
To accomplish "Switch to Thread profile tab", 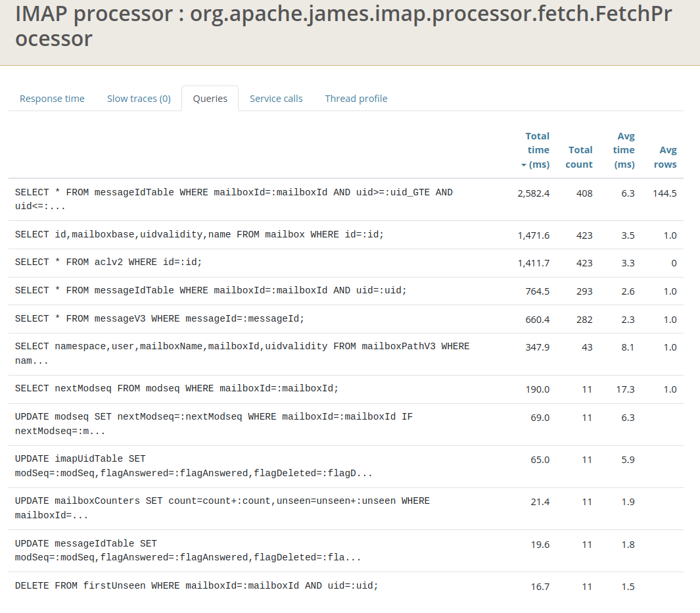I will click(x=356, y=99).
